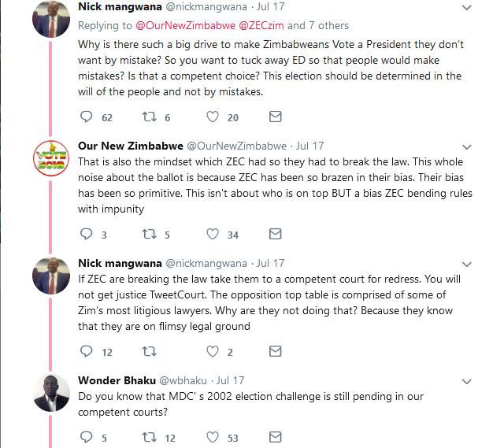This screenshot has height=448, width=504.
Task: Open Wonder Bhaku's profile picture
Action: pyautogui.click(x=53, y=394)
